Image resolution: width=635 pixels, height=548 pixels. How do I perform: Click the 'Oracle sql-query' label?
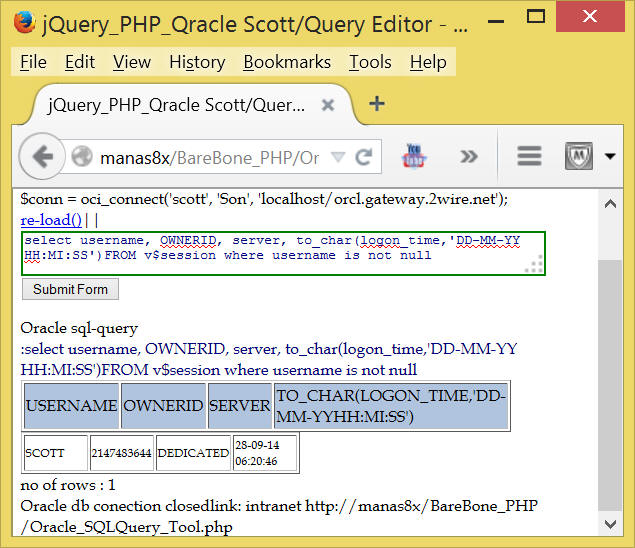pyautogui.click(x=79, y=328)
